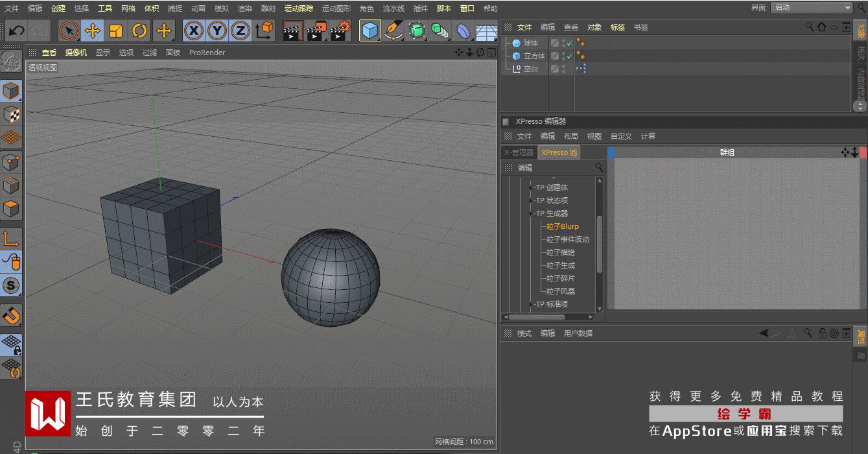Click 用户数据 in attribute manager

pyautogui.click(x=578, y=333)
